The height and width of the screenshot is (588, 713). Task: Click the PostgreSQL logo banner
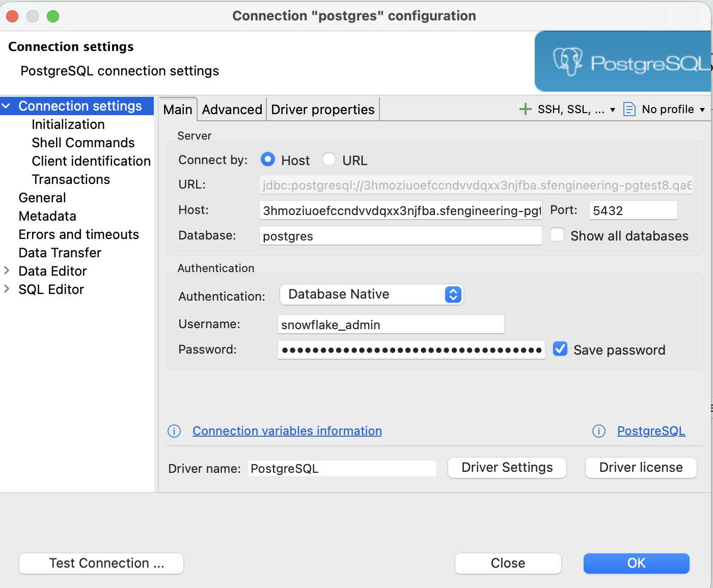[x=622, y=61]
